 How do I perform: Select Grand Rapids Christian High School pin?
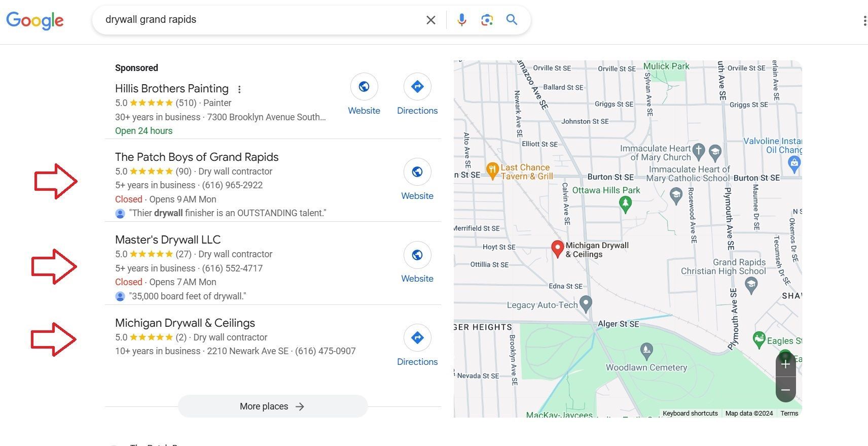pos(751,286)
